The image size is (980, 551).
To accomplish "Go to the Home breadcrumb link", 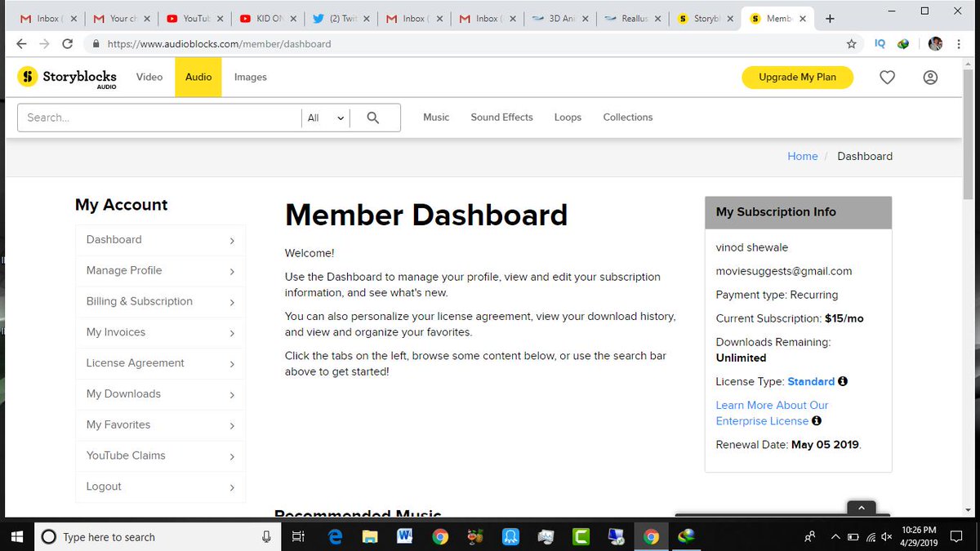I will pos(802,156).
